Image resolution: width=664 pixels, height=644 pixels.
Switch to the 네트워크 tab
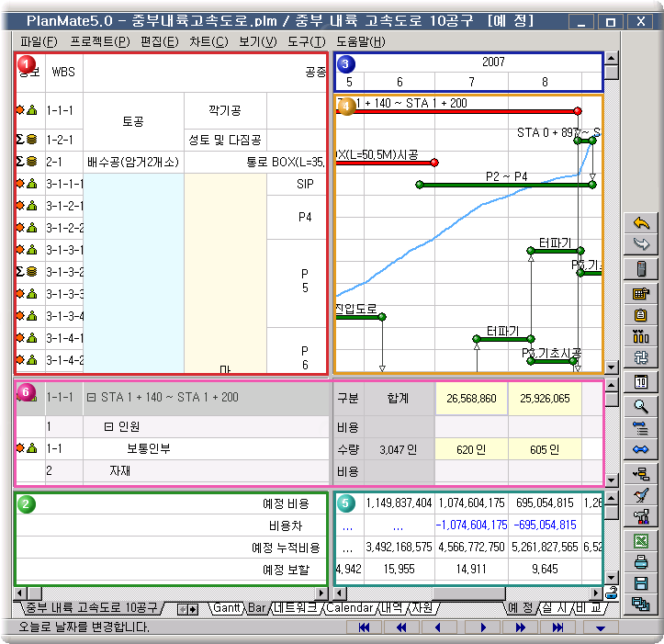pyautogui.click(x=296, y=608)
